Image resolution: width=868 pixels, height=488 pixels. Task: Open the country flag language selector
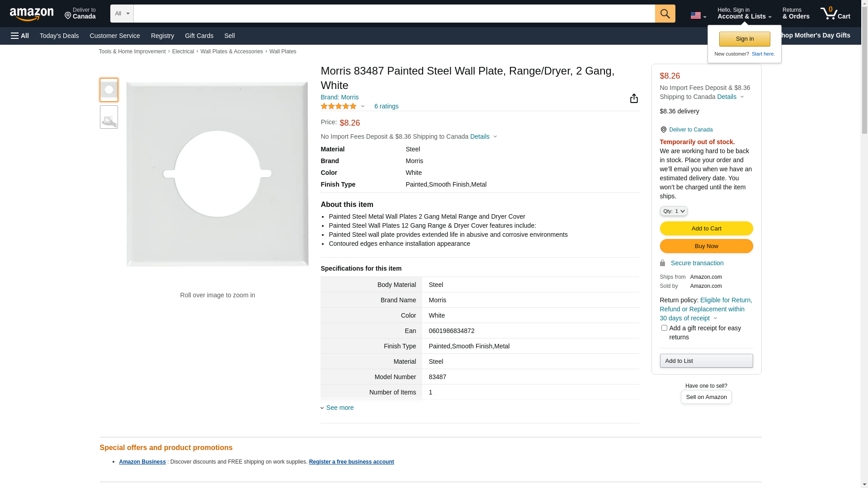pos(698,16)
